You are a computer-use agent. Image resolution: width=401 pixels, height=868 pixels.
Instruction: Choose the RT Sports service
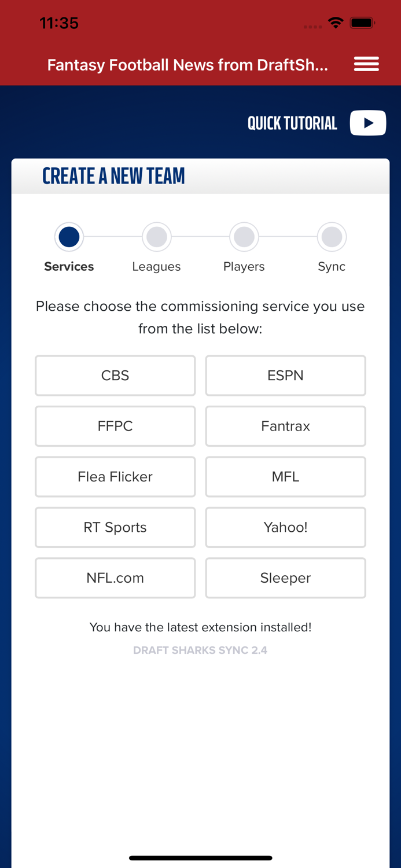pyautogui.click(x=115, y=527)
